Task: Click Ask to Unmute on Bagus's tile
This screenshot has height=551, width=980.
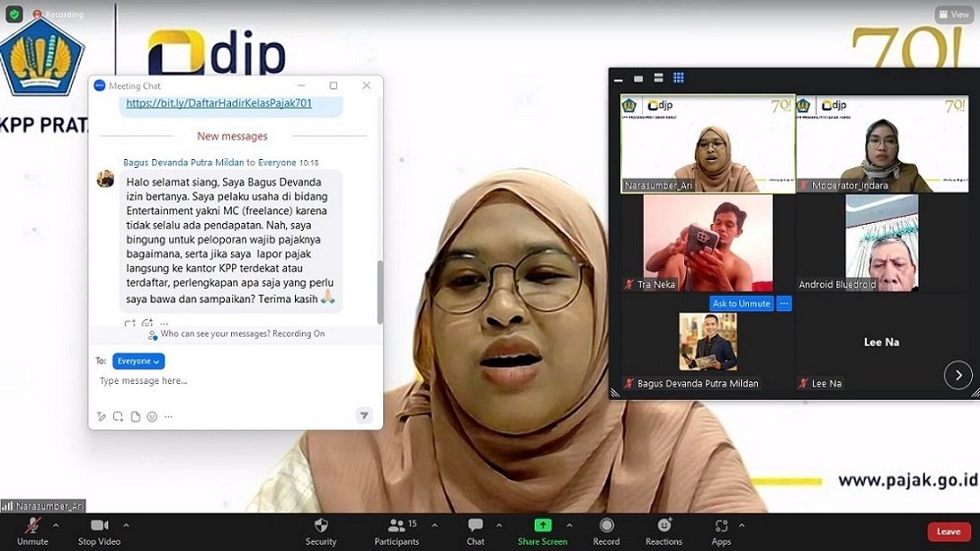Action: [x=741, y=303]
